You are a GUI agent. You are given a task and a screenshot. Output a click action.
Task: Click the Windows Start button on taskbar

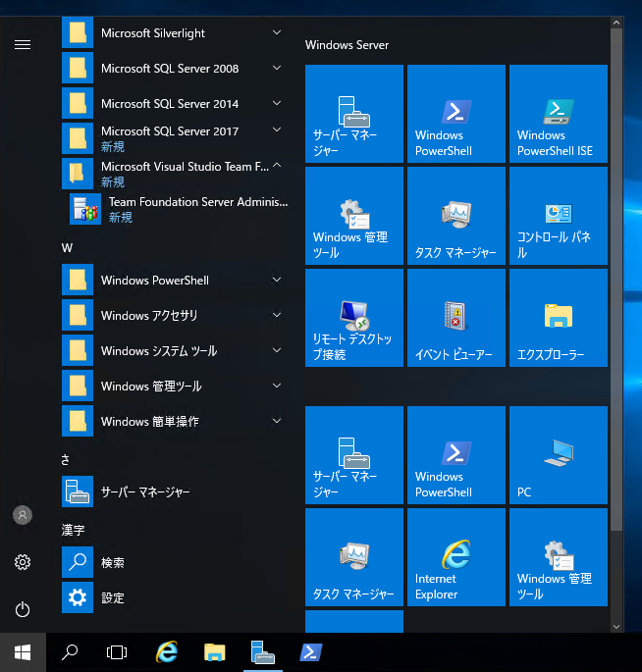coord(23,652)
